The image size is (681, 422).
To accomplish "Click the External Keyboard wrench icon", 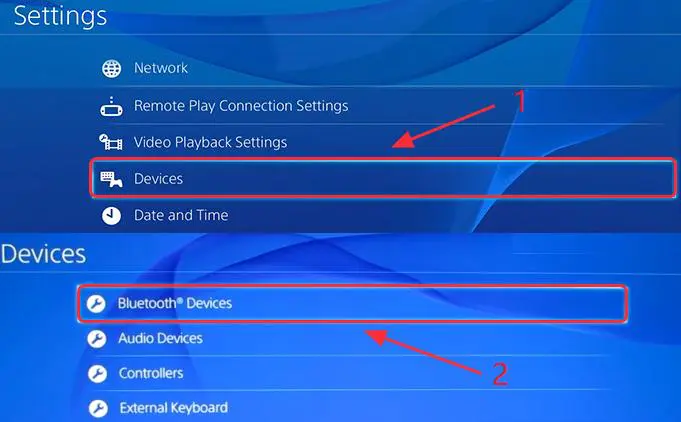I will tap(98, 408).
